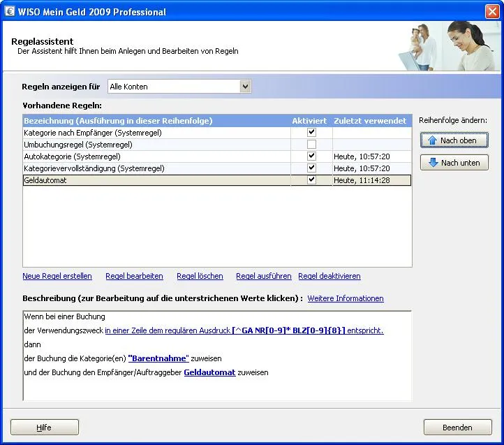This screenshot has width=504, height=445.
Task: Click the down arrow icon on Nach unten
Action: click(x=433, y=163)
